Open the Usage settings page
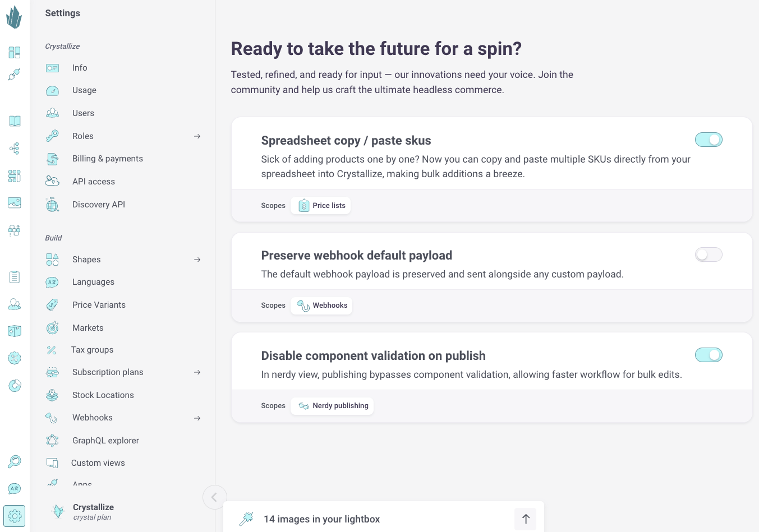759x532 pixels. point(84,90)
